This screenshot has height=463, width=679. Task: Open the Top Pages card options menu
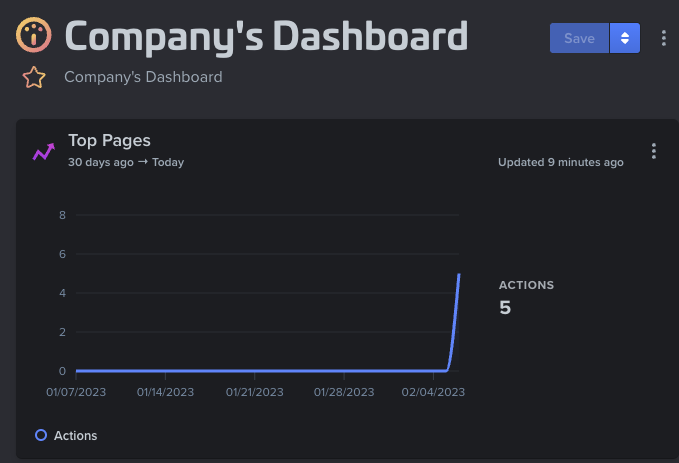(x=654, y=151)
